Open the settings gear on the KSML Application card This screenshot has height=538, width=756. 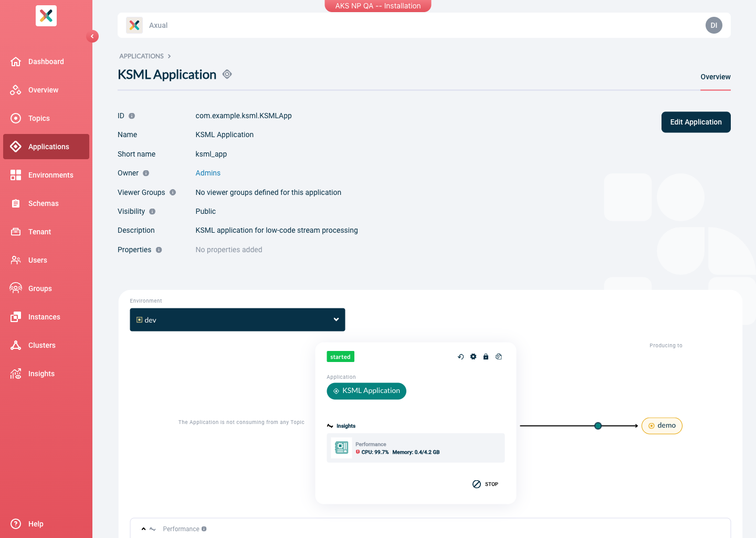coord(473,356)
